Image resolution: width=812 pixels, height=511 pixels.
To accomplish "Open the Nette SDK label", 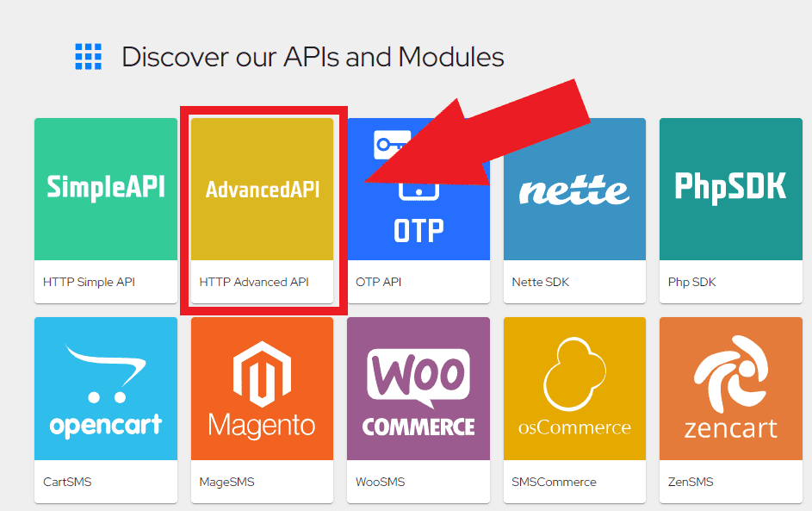I will click(541, 282).
